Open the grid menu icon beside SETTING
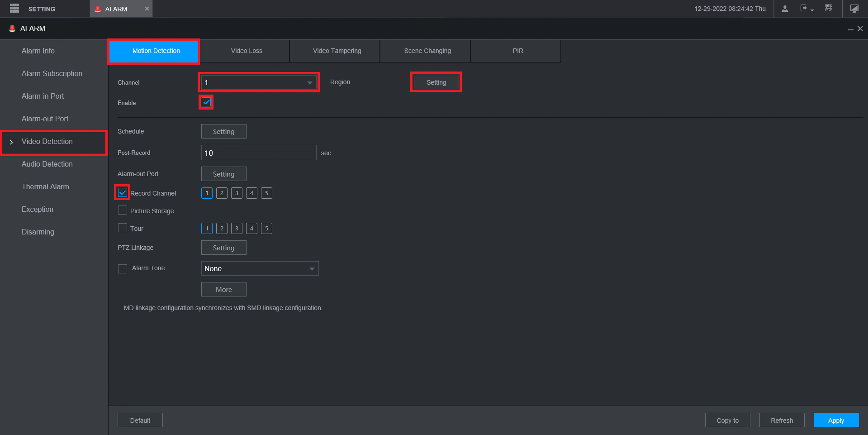 click(x=14, y=9)
